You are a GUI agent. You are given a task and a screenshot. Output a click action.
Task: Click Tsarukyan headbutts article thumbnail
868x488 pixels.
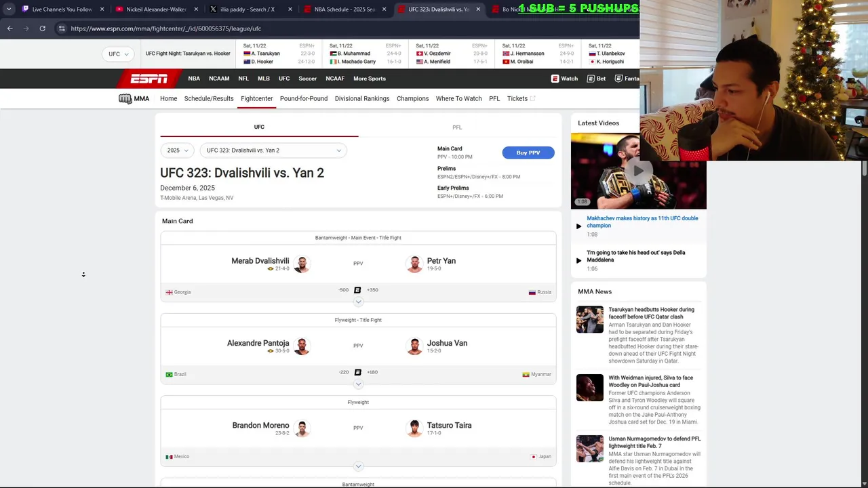click(x=589, y=320)
